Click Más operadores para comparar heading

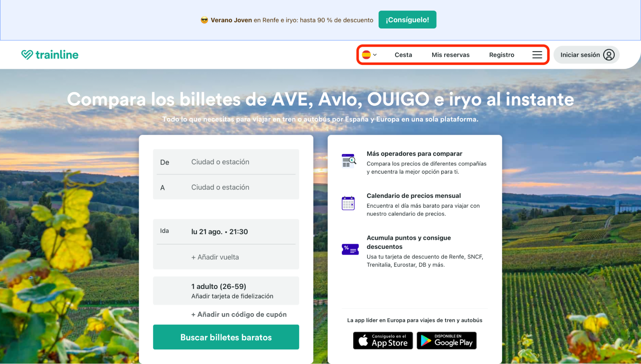click(x=414, y=154)
